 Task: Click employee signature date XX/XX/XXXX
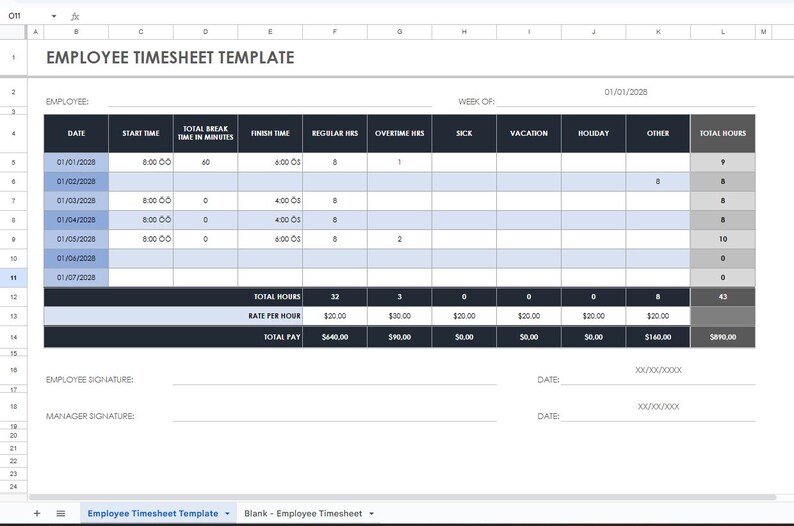pyautogui.click(x=658, y=370)
